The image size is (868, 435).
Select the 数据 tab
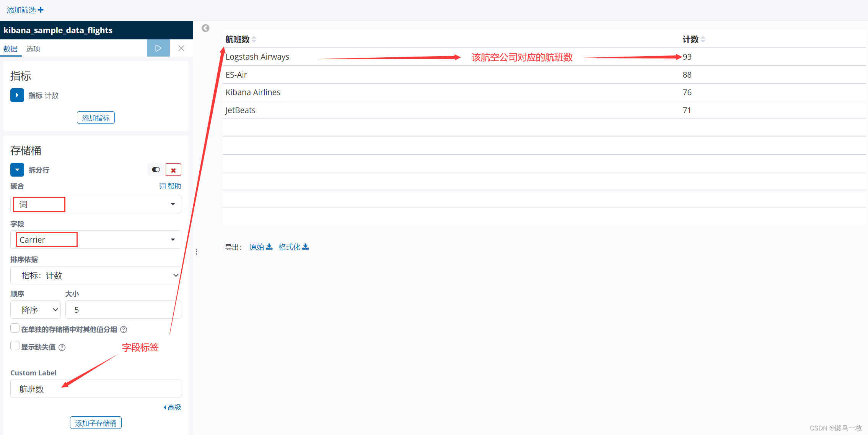[10, 49]
